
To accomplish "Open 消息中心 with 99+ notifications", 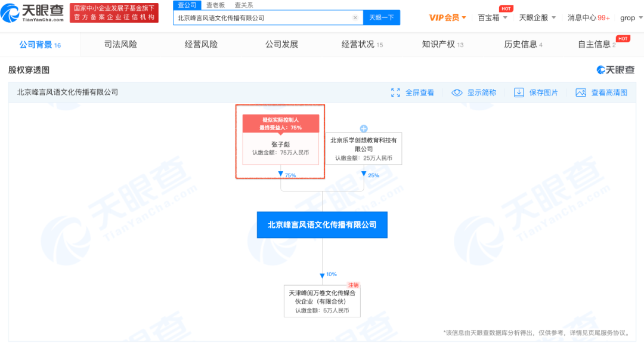I will [x=588, y=17].
